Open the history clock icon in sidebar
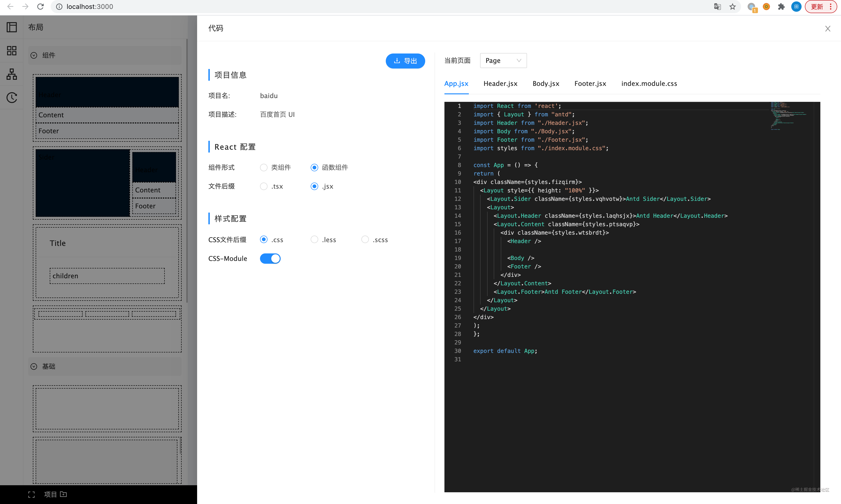Viewport: 841px width, 504px height. click(x=11, y=97)
